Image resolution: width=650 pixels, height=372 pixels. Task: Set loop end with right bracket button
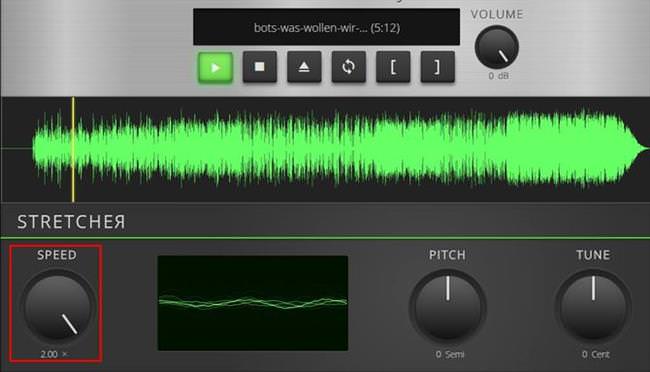pos(437,67)
